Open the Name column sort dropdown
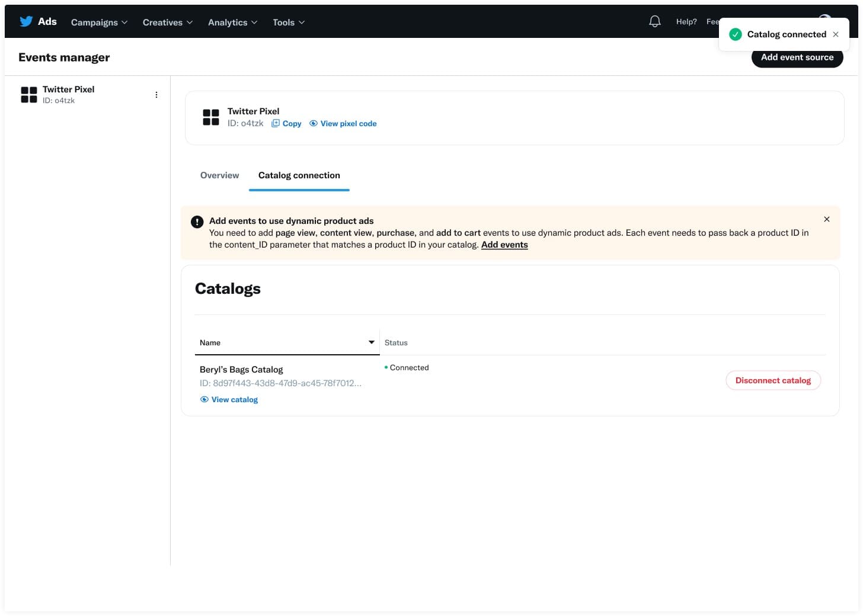Screen dimensions: 863x616 (371, 342)
